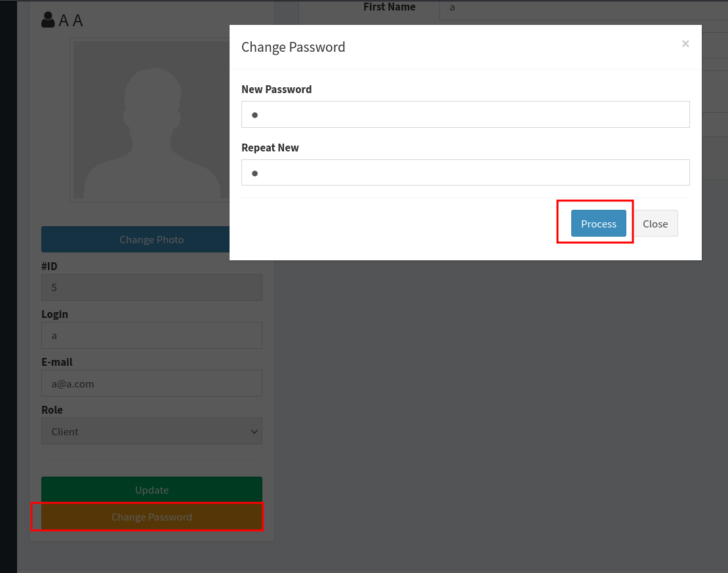Click the First Name field containing "a"
This screenshot has width=728, height=573.
pos(580,7)
